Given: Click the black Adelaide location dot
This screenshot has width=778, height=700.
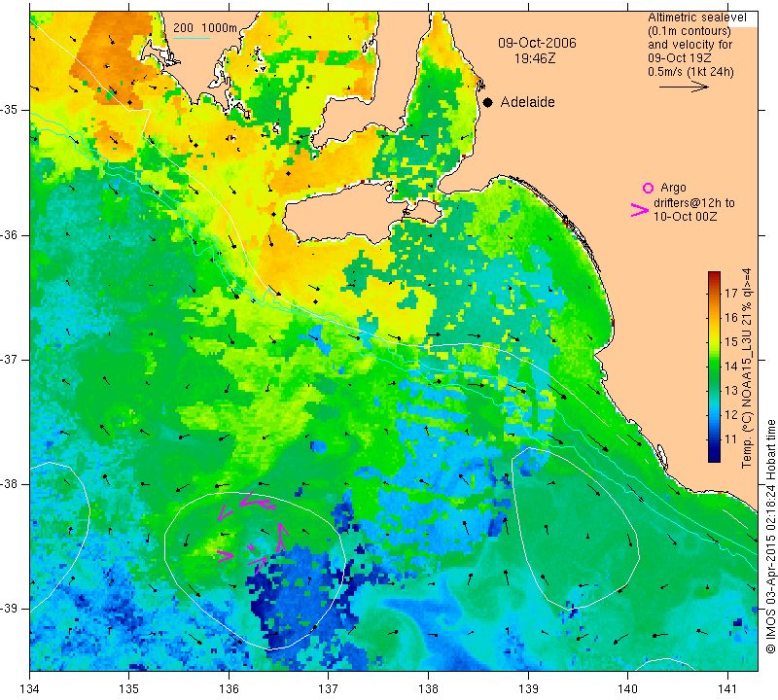Looking at the screenshot, I should [488, 102].
